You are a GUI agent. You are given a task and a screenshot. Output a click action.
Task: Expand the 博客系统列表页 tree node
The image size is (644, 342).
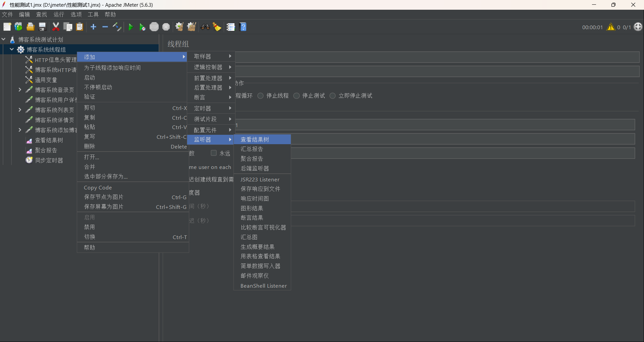(x=20, y=110)
